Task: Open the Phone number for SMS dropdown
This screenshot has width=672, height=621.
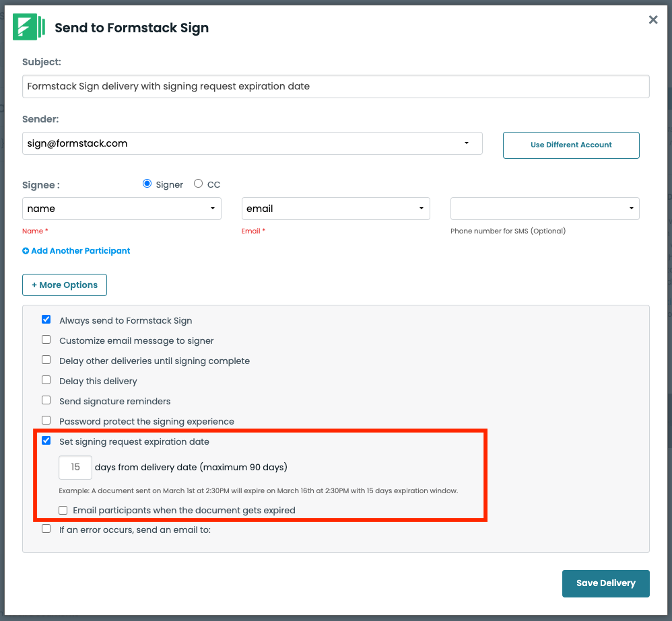Action: (545, 209)
